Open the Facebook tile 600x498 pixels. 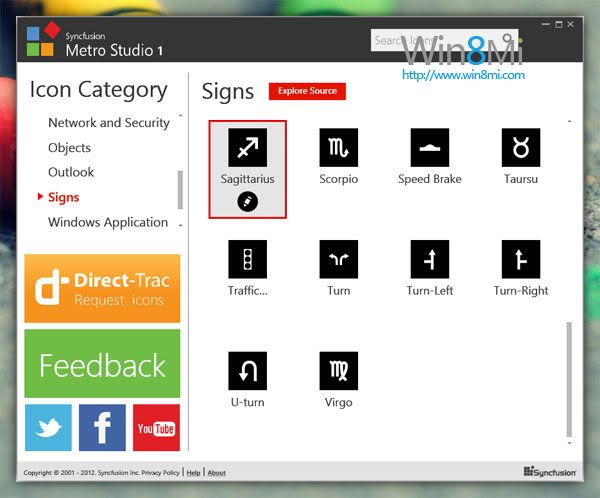[102, 428]
